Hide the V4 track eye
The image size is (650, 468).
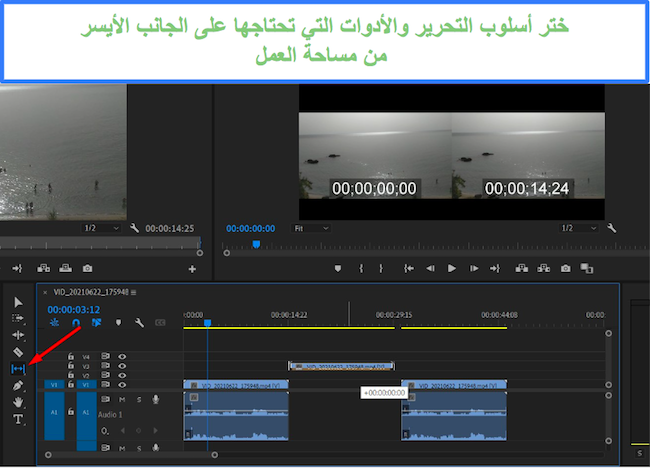122,356
